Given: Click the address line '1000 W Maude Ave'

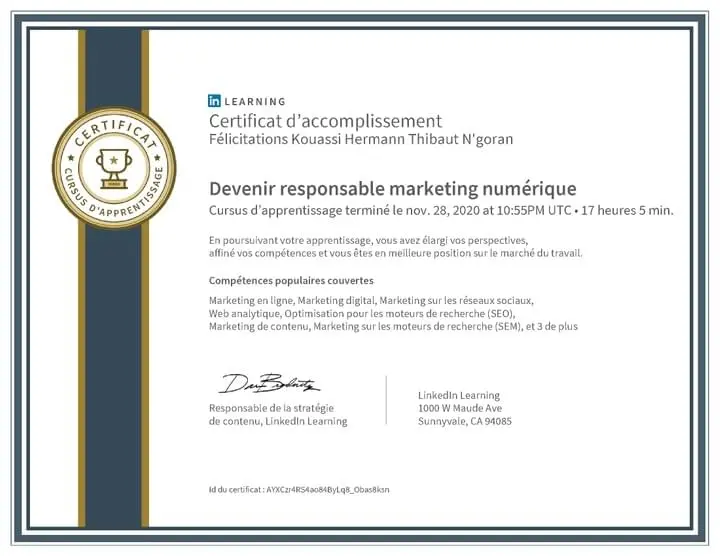Looking at the screenshot, I should click(x=460, y=408).
